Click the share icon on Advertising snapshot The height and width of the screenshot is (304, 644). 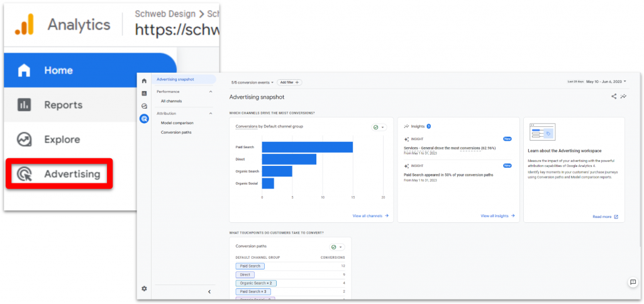pos(613,97)
